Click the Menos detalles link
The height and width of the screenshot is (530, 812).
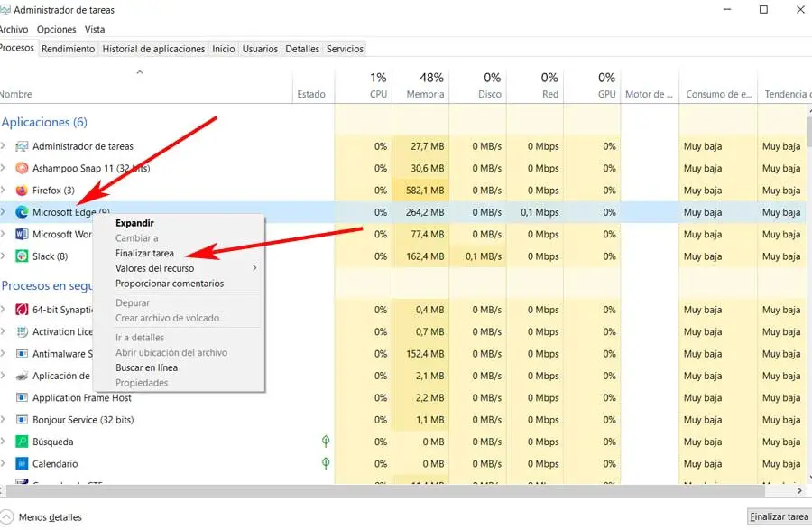pos(51,517)
